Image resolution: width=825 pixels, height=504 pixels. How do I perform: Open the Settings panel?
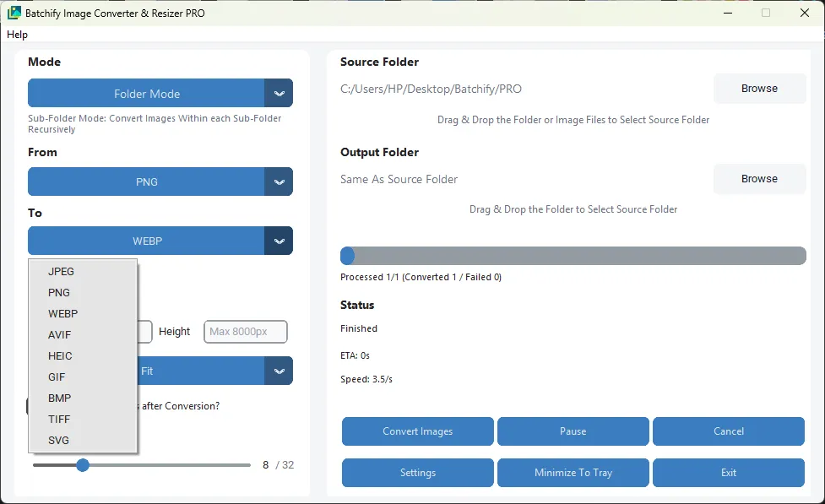pyautogui.click(x=417, y=473)
